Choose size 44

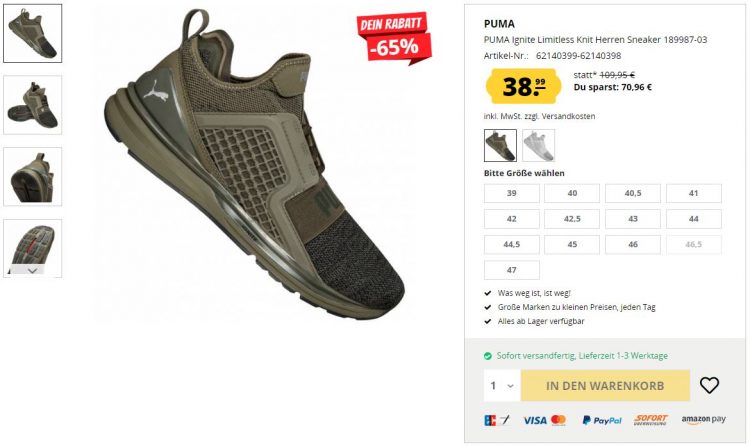(x=694, y=219)
